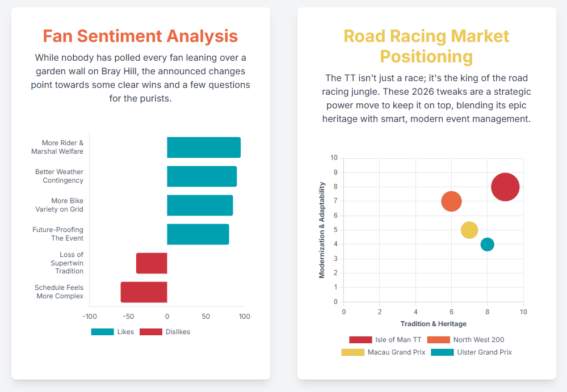Image resolution: width=567 pixels, height=392 pixels.
Task: Click the More Rider & Marshal Welfare bar
Action: (203, 147)
